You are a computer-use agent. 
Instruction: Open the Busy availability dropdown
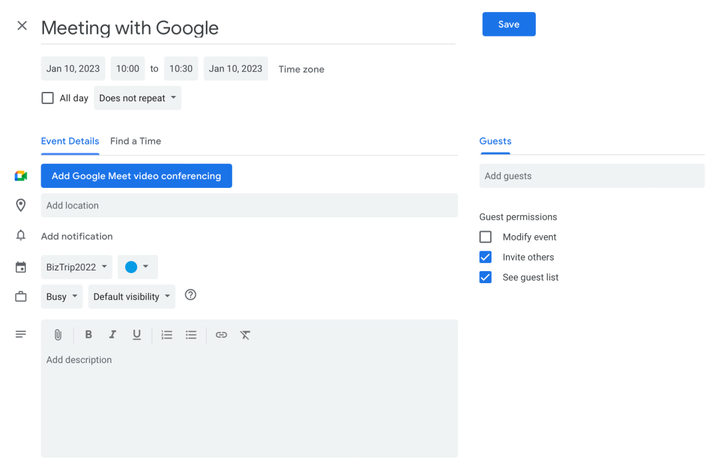pos(62,297)
